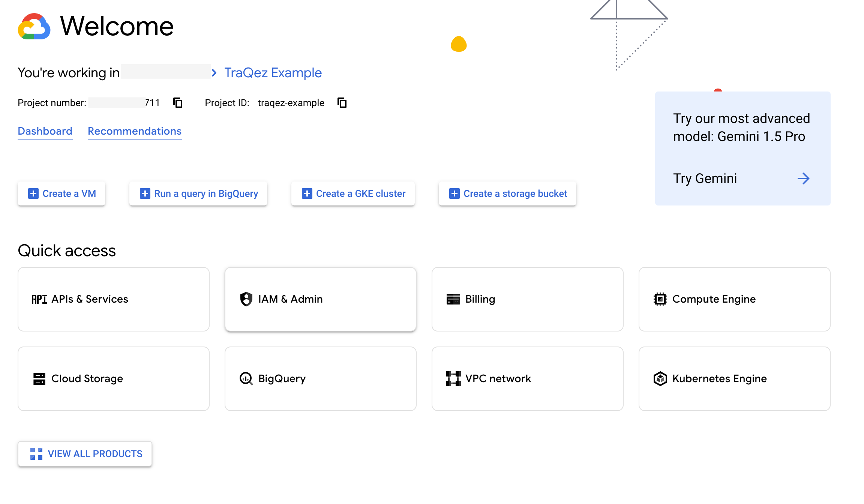Screen dimensions: 864x504
Task: Click the arrow next to Try Gemini
Action: pos(803,178)
